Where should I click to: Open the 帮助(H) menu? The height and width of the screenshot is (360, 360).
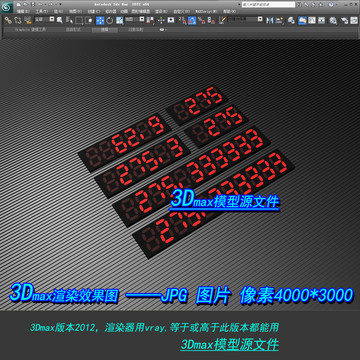[229, 11]
